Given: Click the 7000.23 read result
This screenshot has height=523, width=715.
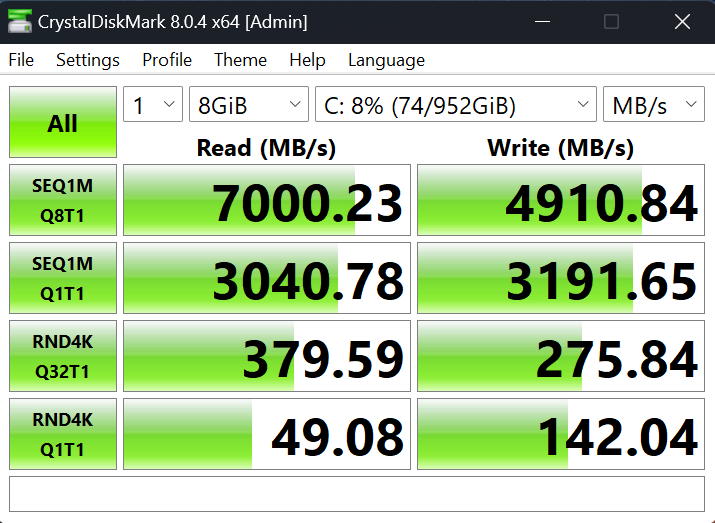Looking at the screenshot, I should (267, 200).
